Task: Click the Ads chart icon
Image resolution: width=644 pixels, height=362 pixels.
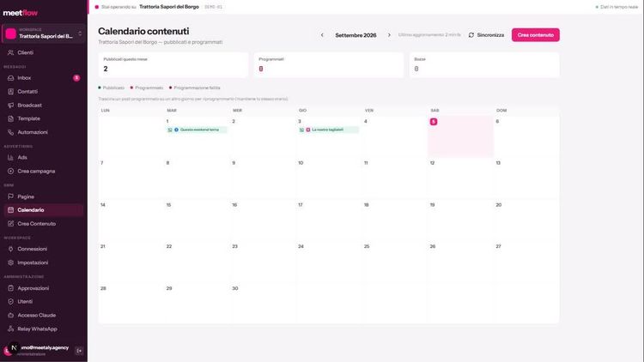Action: coord(10,158)
